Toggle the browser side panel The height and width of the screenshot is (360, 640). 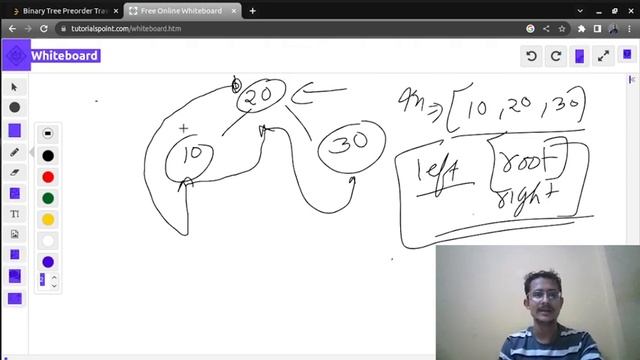click(x=597, y=29)
